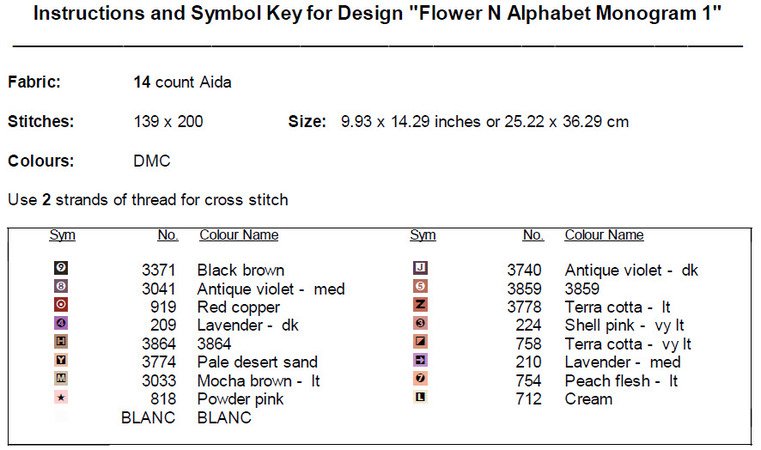Screen dimensions: 761x450
Task: Click the left Colour Name column header
Action: (x=238, y=235)
